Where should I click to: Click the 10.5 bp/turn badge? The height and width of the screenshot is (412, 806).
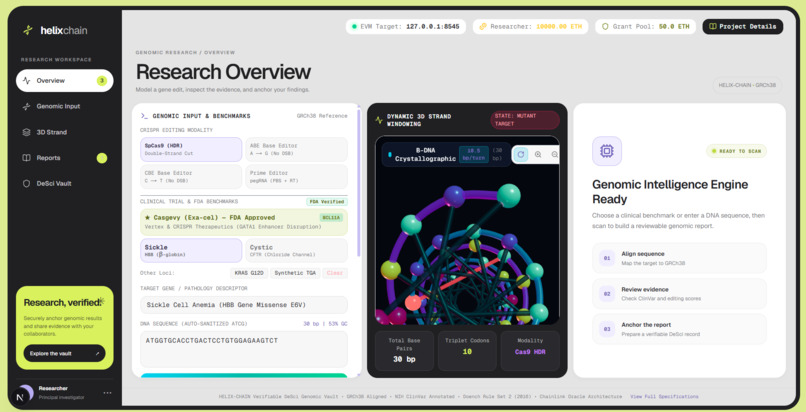pyautogui.click(x=473, y=154)
